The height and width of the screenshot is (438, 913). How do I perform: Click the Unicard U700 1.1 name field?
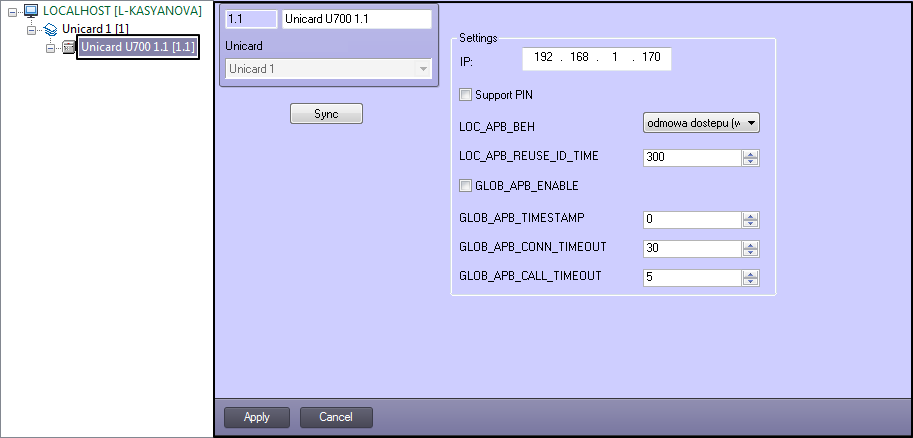coord(357,19)
